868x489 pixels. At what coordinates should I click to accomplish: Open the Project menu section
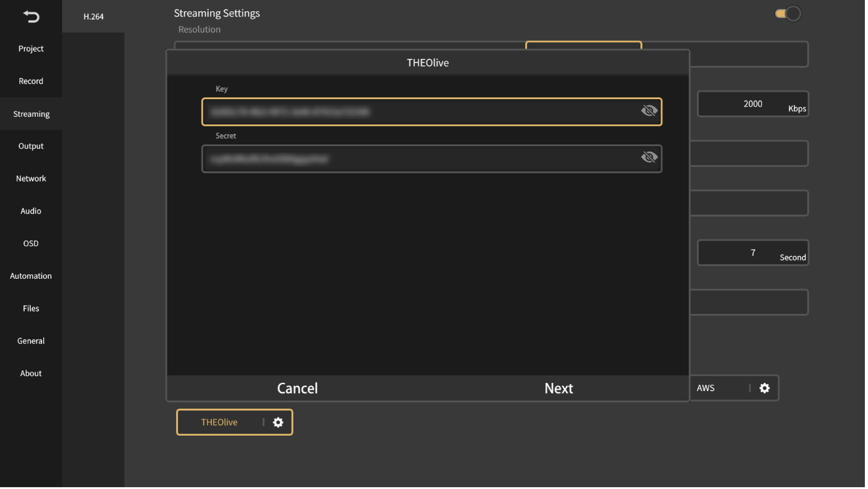point(31,48)
